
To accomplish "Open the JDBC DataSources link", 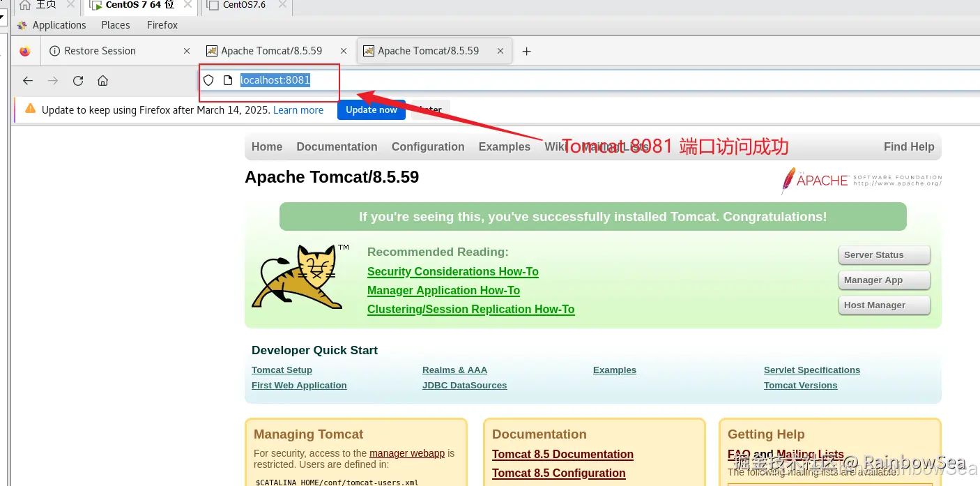I will (x=464, y=386).
